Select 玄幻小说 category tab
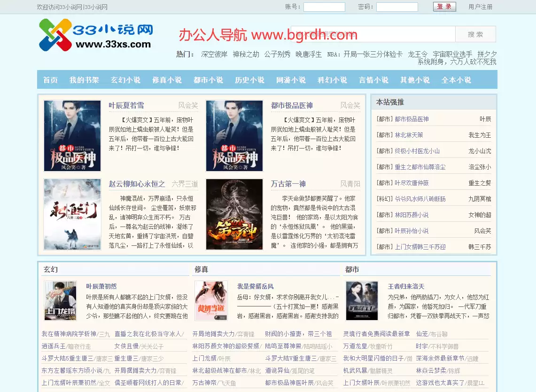The image size is (536, 392). (x=125, y=80)
